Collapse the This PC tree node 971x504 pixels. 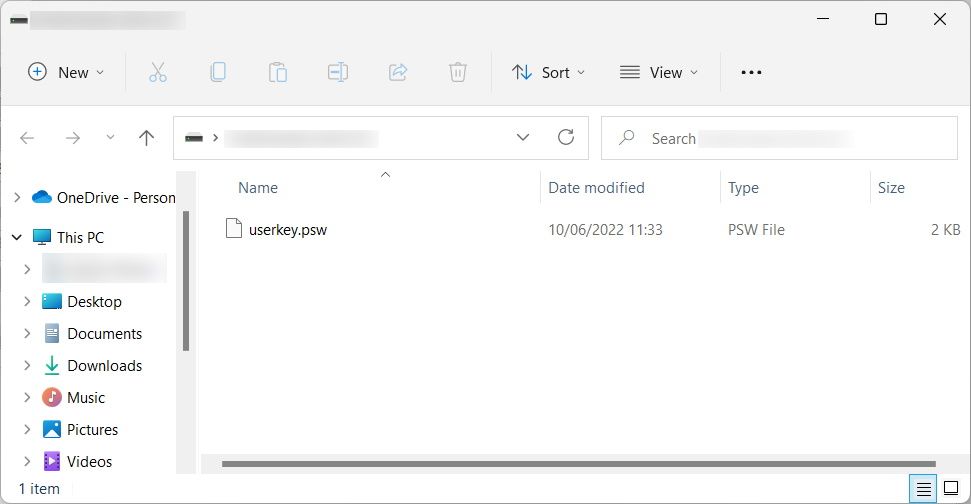click(17, 237)
